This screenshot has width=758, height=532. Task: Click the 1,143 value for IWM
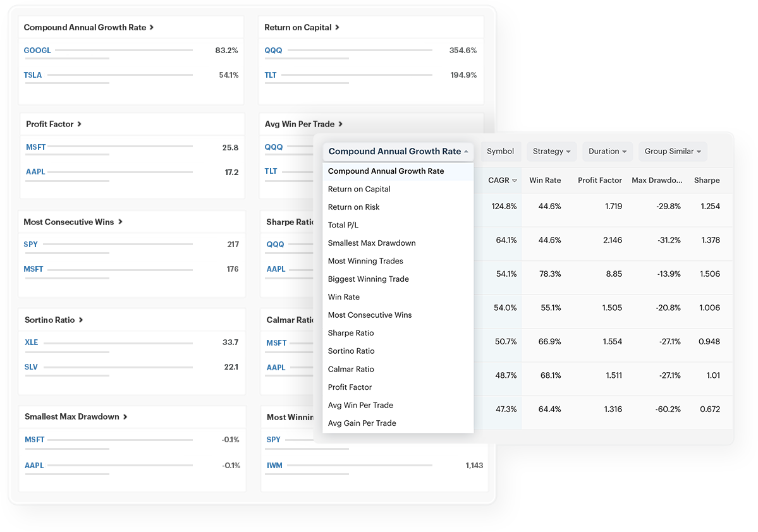point(474,465)
